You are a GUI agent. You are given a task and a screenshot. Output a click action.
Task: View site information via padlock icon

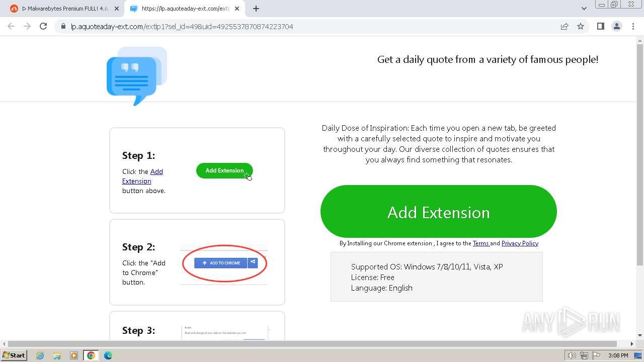(63, 26)
